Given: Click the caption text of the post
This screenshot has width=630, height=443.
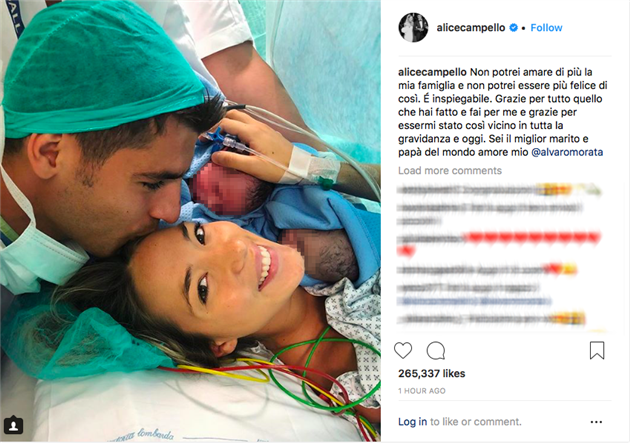Looking at the screenshot, I should click(x=503, y=112).
